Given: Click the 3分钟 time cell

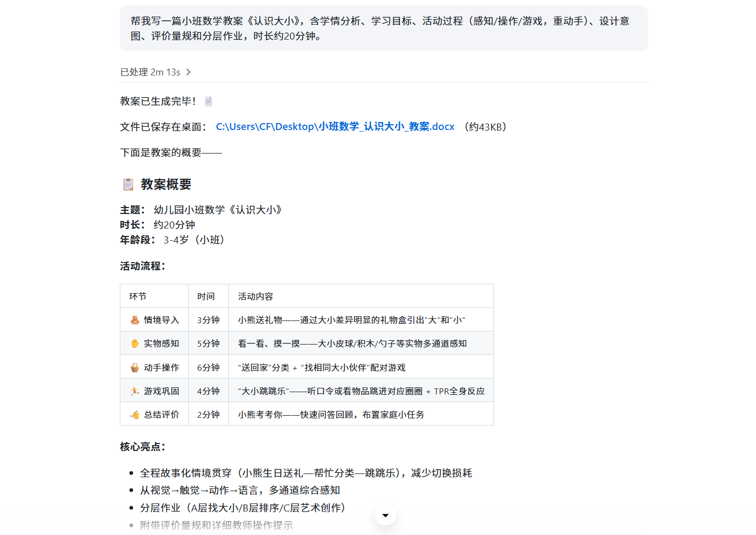Looking at the screenshot, I should pos(209,320).
